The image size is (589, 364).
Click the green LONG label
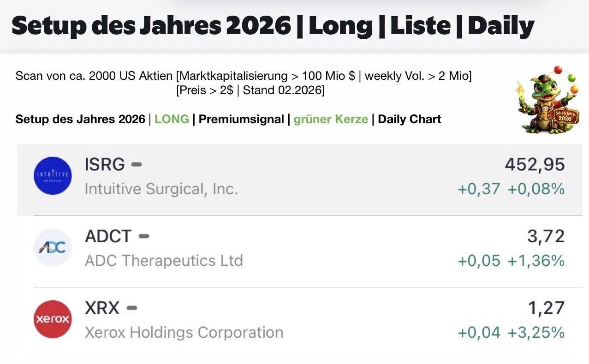coord(172,119)
